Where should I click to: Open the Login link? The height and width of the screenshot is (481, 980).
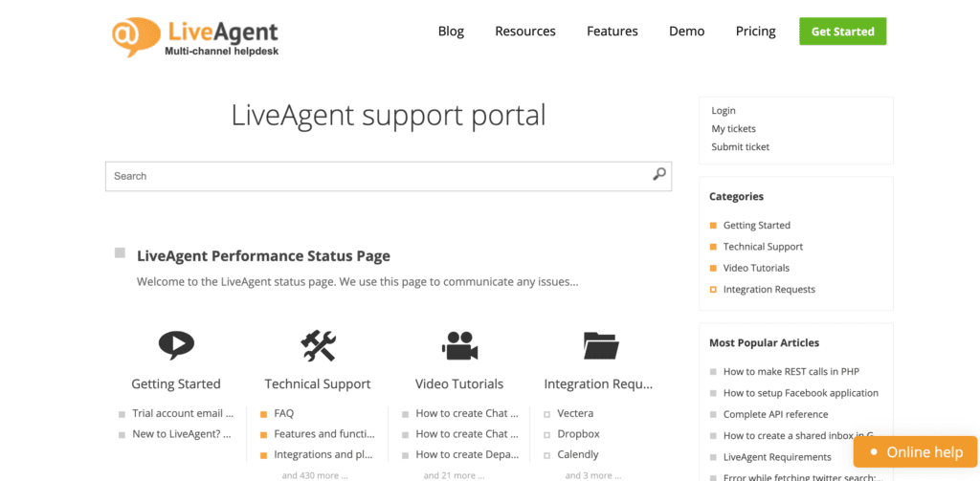pyautogui.click(x=724, y=111)
